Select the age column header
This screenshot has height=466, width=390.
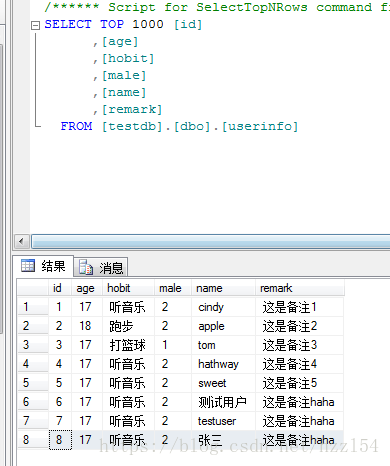click(x=87, y=288)
